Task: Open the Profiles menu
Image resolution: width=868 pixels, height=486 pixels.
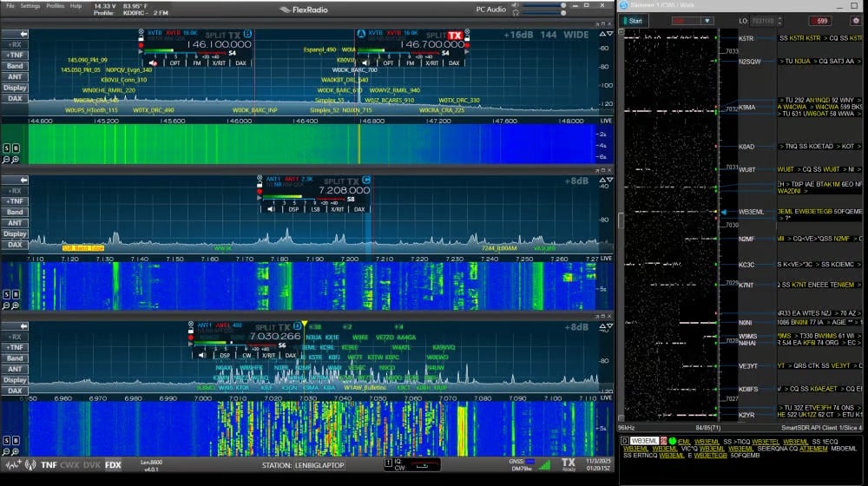Action: pos(55,6)
